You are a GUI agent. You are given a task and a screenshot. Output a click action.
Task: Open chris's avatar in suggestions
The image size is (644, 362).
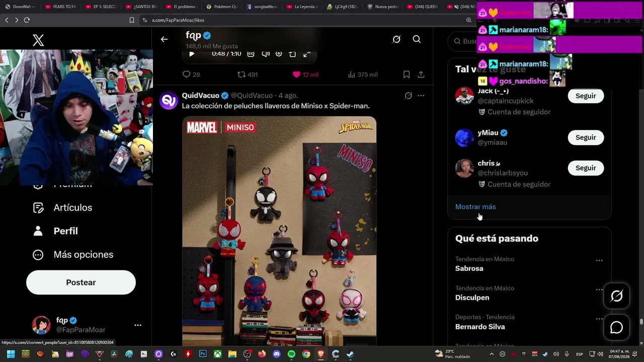click(464, 168)
